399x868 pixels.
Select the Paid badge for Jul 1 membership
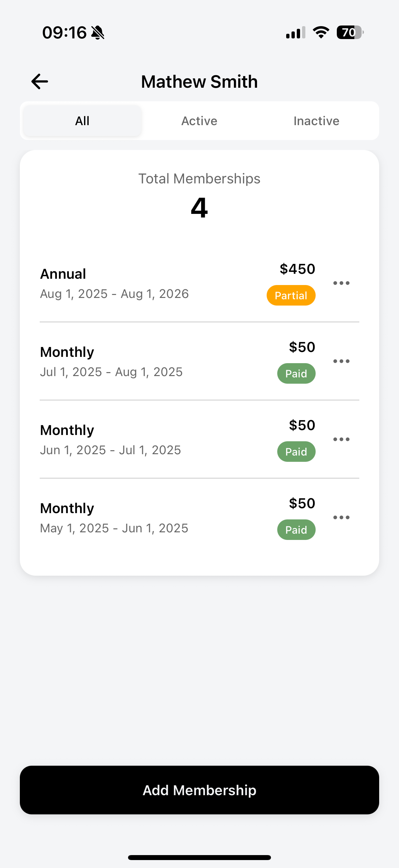tap(296, 373)
